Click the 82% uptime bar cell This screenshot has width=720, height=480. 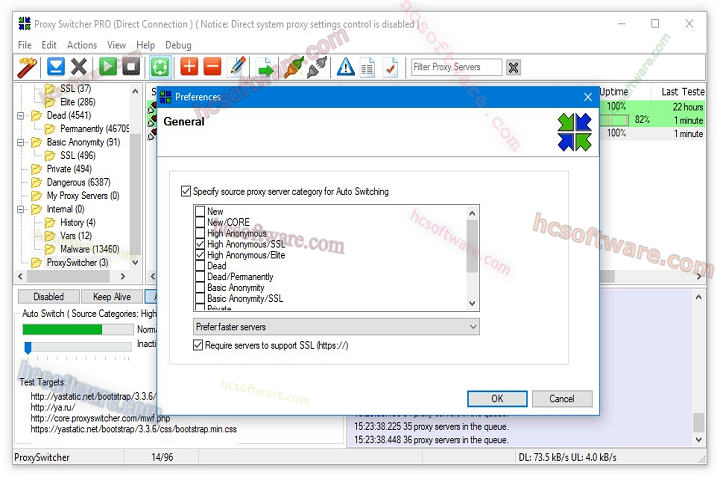625,120
